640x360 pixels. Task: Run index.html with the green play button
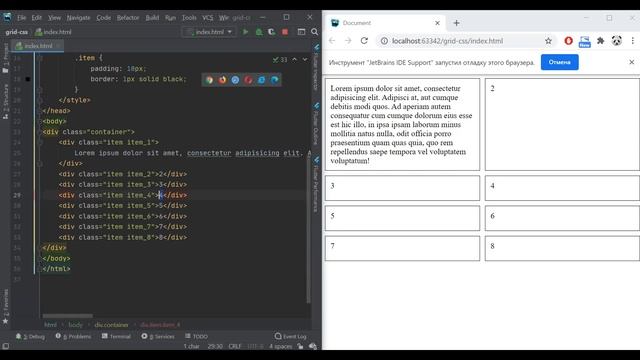(x=245, y=32)
